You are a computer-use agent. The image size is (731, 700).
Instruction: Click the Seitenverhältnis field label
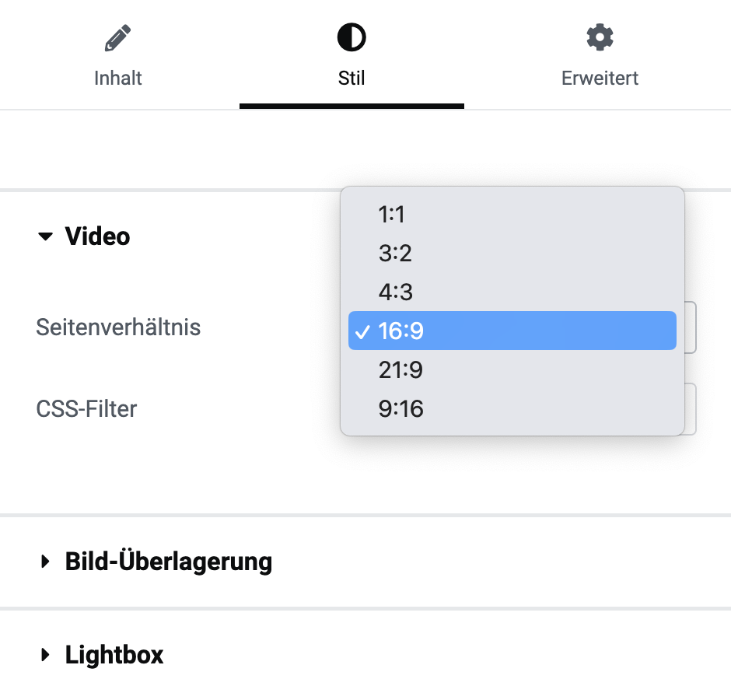pyautogui.click(x=118, y=327)
